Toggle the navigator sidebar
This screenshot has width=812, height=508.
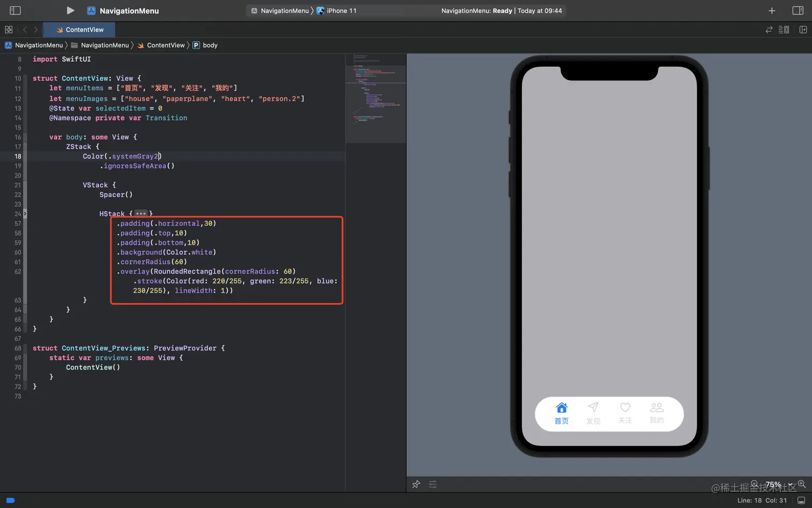tap(15, 10)
